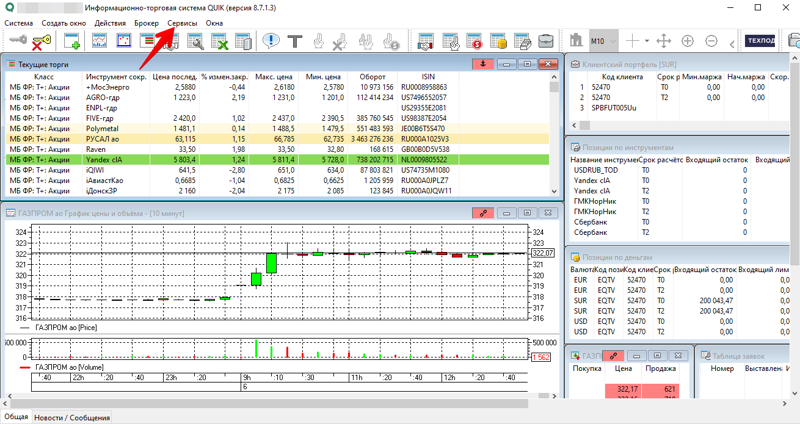Sort by the Инструмент сокр. column header
The width and height of the screenshot is (800, 424).
tap(116, 77)
